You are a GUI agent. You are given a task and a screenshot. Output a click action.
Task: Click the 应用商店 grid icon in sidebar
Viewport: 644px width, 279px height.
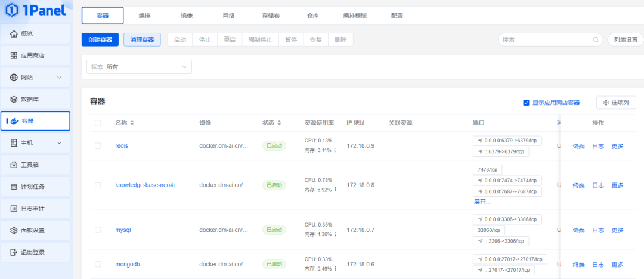(x=14, y=55)
